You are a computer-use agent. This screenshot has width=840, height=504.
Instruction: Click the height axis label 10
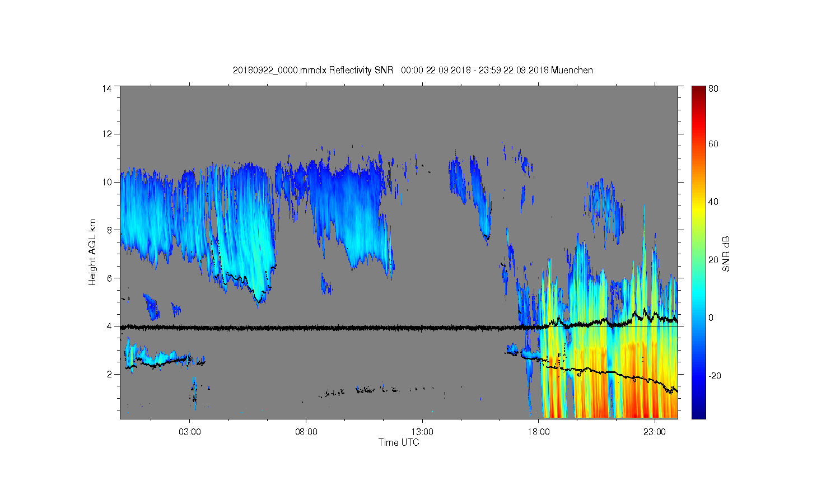[x=107, y=182]
